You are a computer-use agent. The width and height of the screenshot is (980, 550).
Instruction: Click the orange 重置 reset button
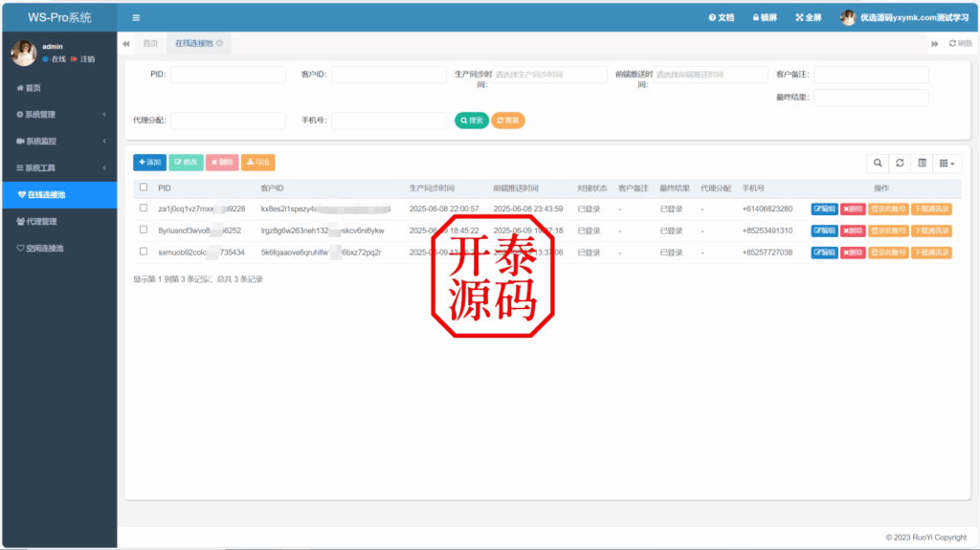pyautogui.click(x=507, y=120)
